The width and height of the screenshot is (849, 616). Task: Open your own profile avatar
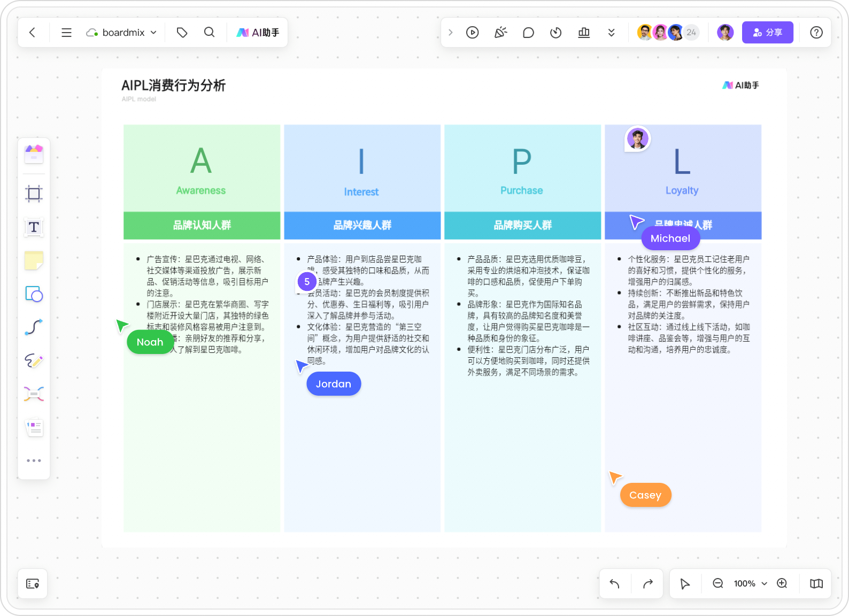point(725,33)
